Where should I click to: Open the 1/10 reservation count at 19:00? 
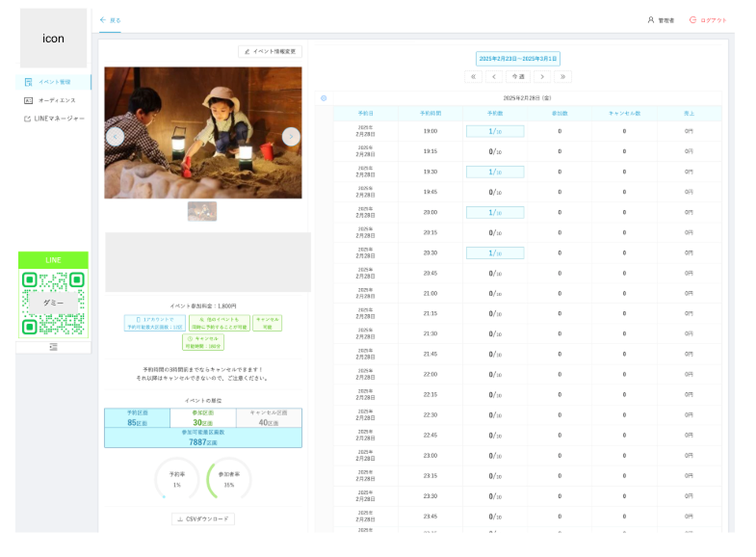pos(495,131)
